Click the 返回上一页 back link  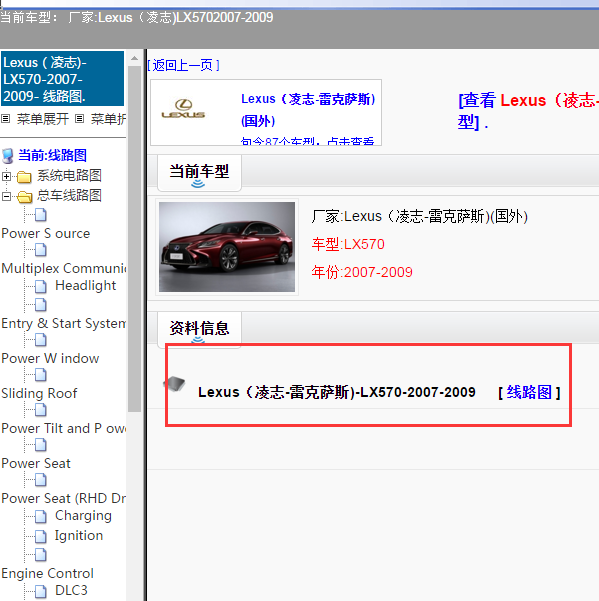point(184,65)
